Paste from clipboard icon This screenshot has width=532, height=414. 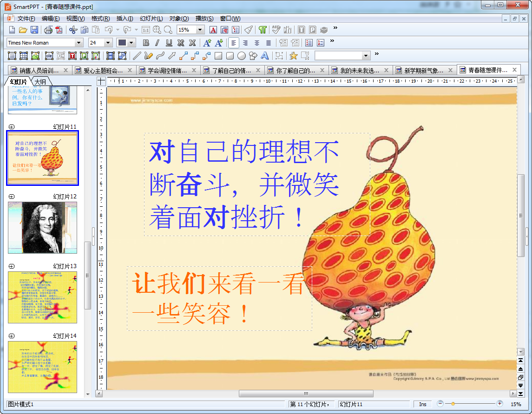point(96,30)
